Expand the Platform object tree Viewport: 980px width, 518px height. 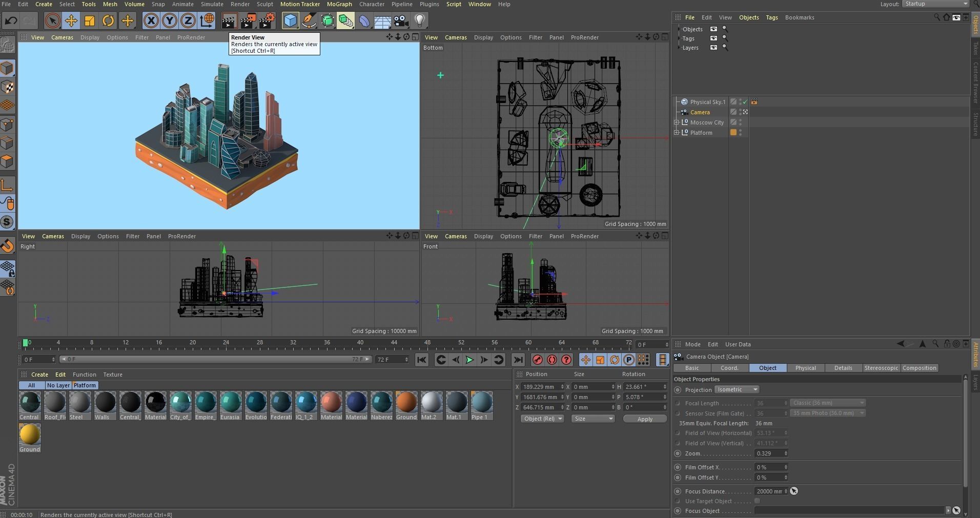[x=677, y=133]
